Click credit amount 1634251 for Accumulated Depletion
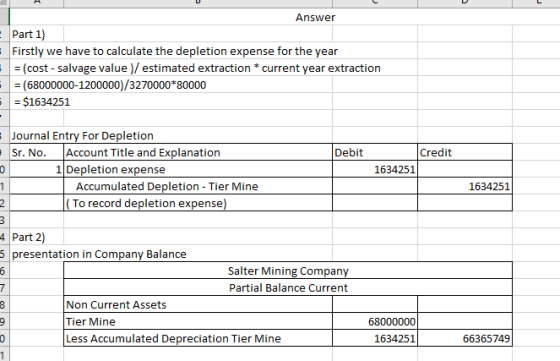This screenshot has width=560, height=361. click(x=465, y=186)
